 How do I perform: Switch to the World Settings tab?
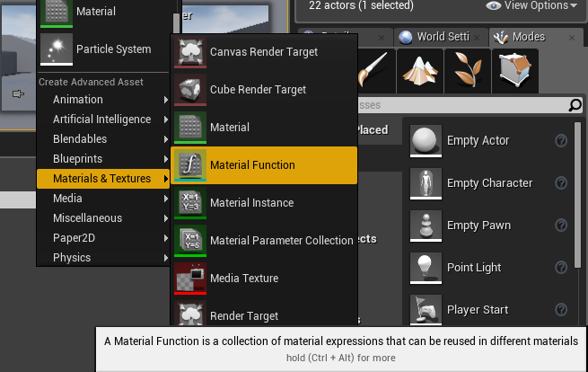pyautogui.click(x=441, y=37)
